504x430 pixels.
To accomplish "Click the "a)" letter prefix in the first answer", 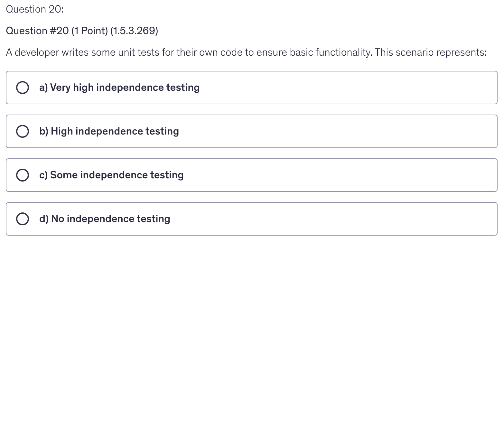I will point(43,88).
